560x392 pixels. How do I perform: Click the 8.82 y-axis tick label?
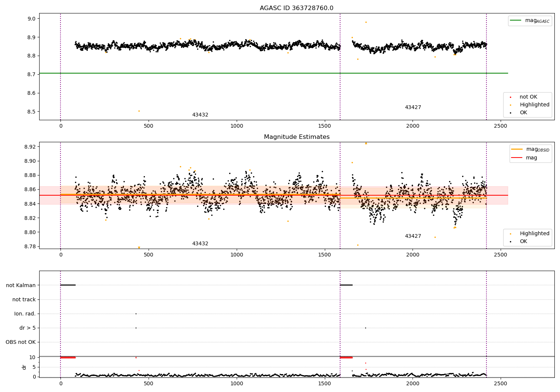tap(30, 218)
